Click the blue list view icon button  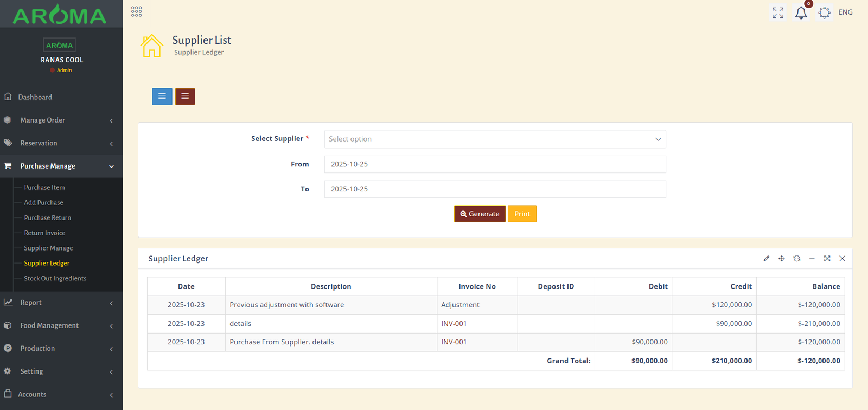[162, 97]
